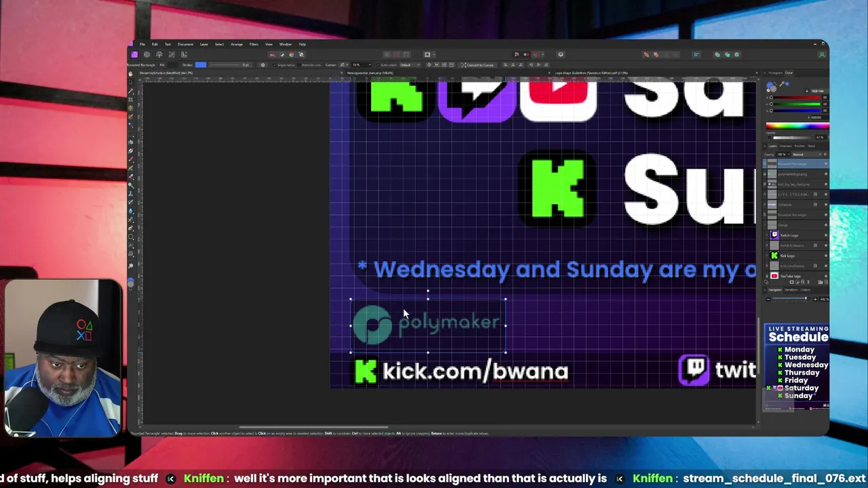This screenshot has height=488, width=868.
Task: Click the Navigator zoom-out minus button
Action: [768, 299]
